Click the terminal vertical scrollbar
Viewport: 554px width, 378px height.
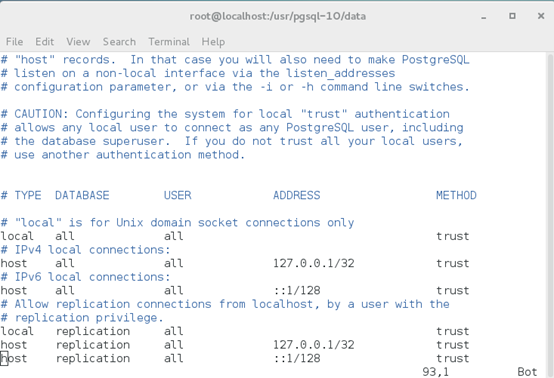click(x=550, y=215)
